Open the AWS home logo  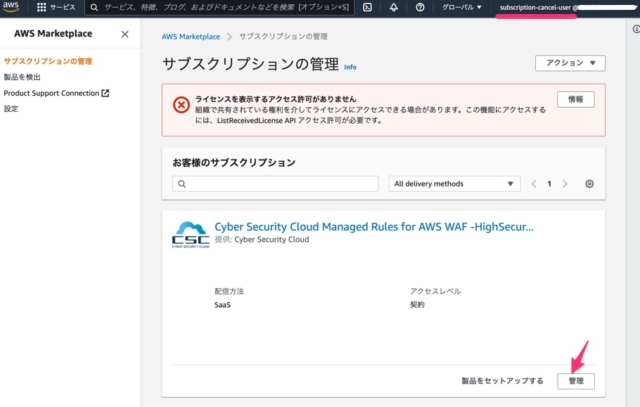[11, 7]
